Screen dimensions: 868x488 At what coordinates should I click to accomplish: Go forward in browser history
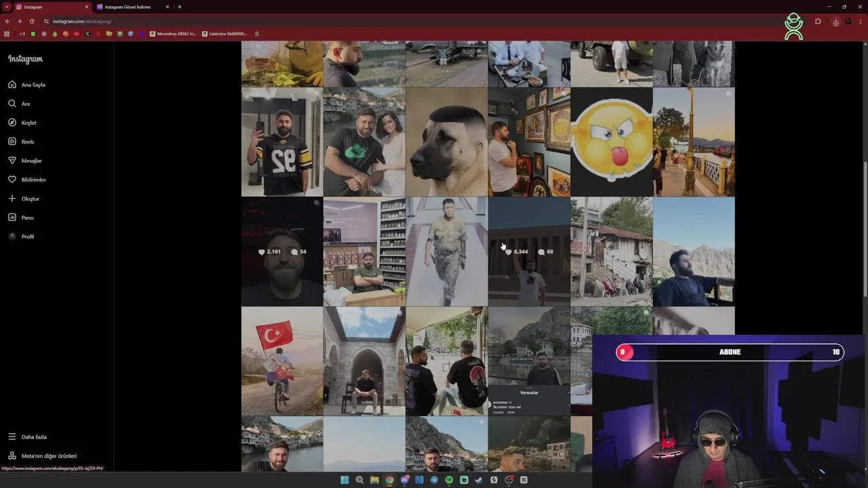19,21
